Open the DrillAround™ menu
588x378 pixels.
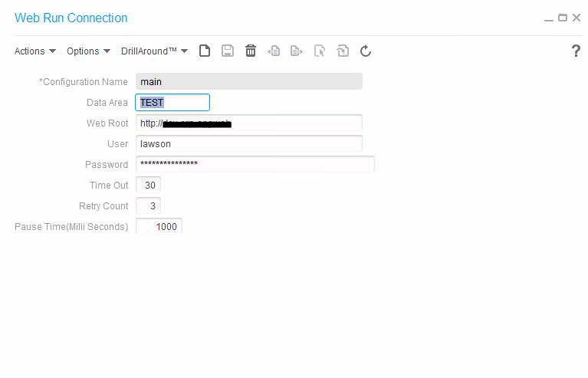click(155, 51)
